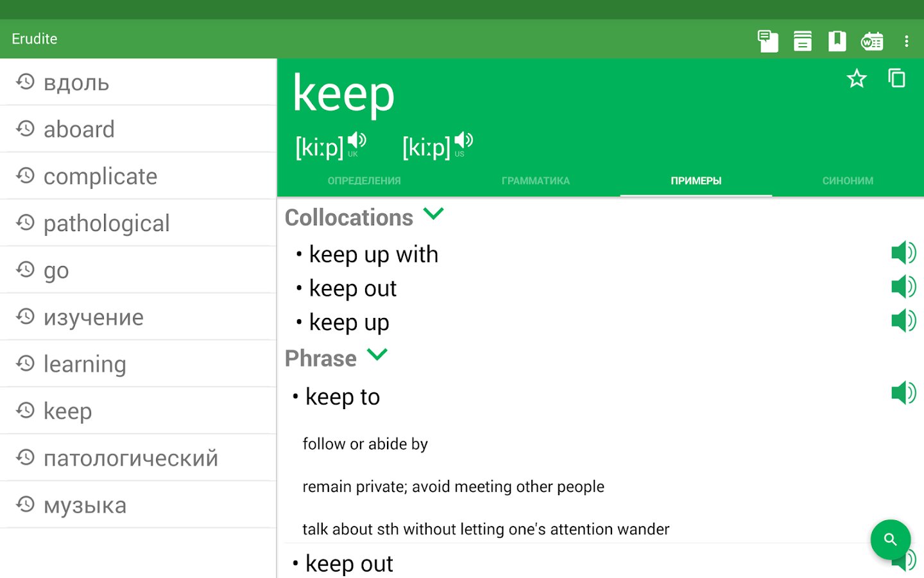
Task: Click the large headword 'keep'
Action: tap(343, 94)
